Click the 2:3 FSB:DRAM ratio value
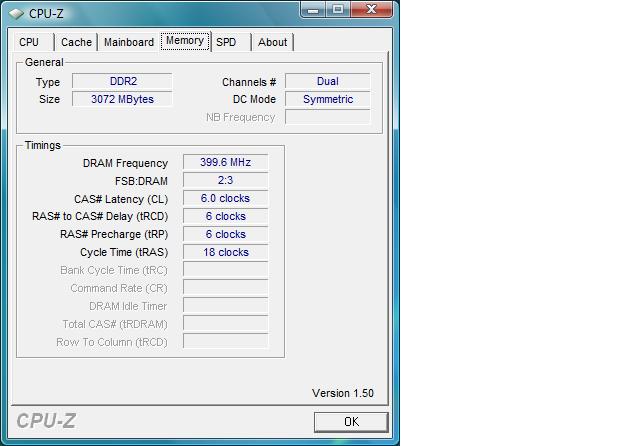This screenshot has width=640, height=446. [x=226, y=180]
